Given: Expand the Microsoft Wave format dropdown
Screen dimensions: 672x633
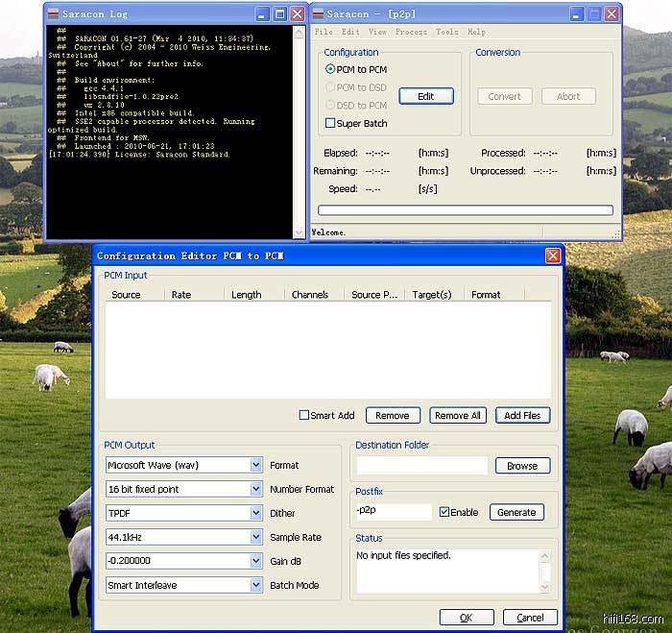Looking at the screenshot, I should tap(255, 465).
